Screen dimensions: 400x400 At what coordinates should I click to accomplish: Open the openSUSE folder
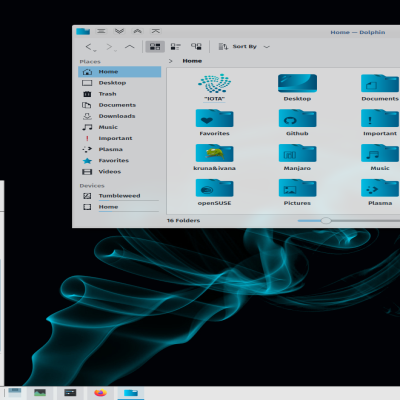(x=214, y=192)
